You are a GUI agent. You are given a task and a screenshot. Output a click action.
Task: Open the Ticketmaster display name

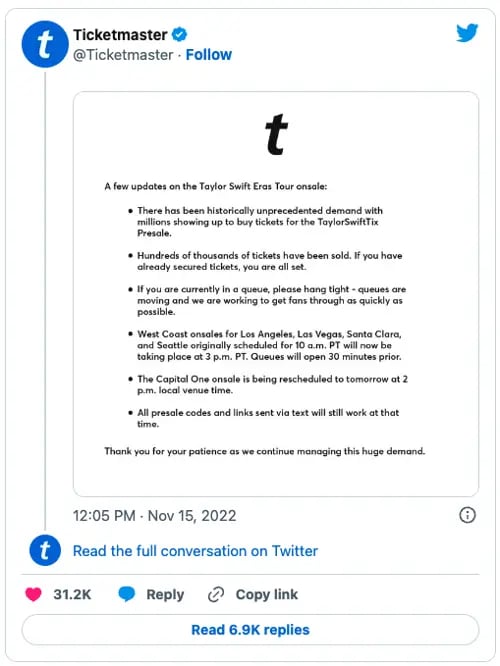click(x=120, y=35)
